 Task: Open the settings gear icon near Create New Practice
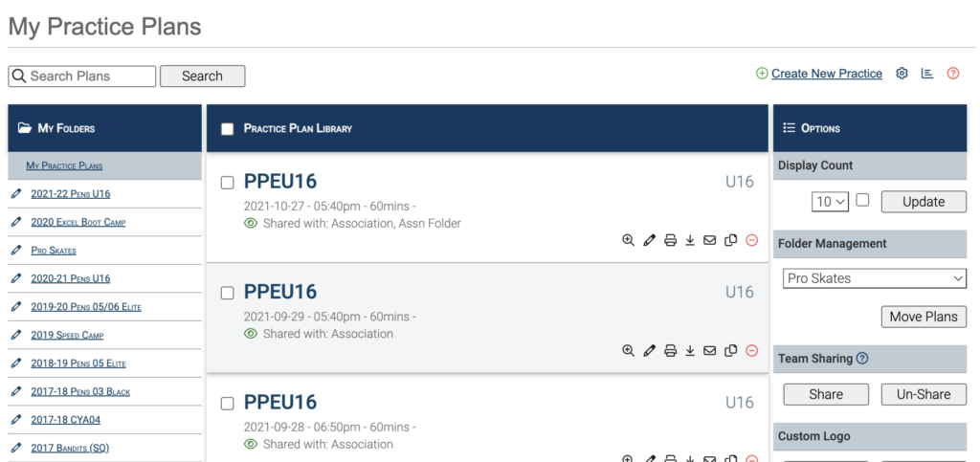pos(902,74)
